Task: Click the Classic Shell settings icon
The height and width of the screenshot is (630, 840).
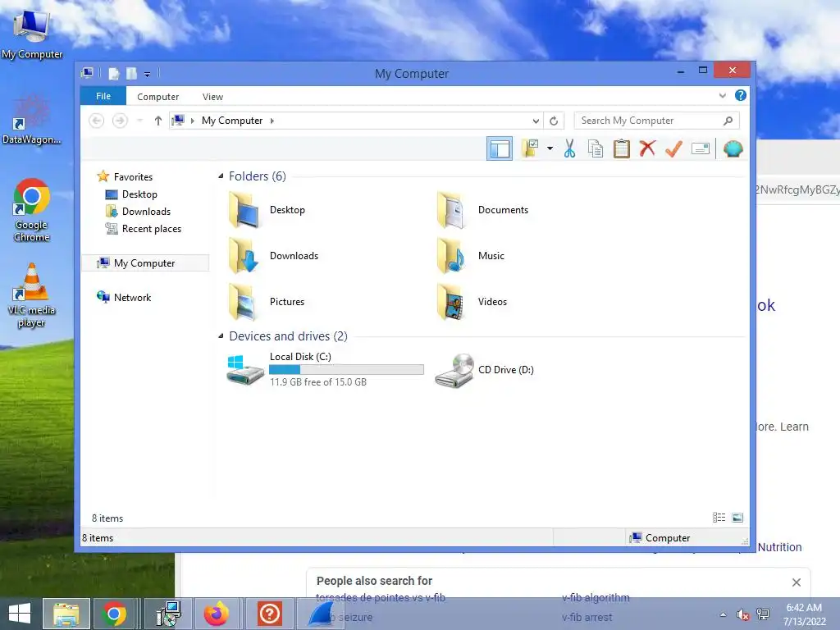Action: coord(733,148)
